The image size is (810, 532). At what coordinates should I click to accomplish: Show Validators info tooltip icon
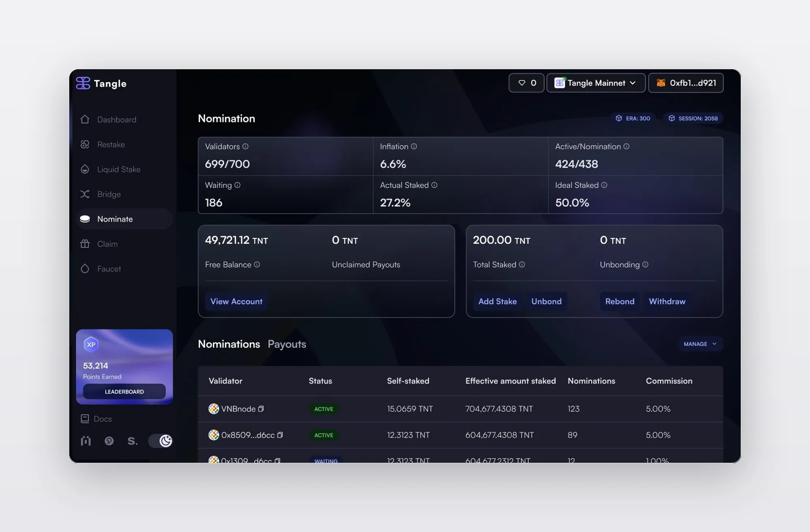pyautogui.click(x=245, y=147)
